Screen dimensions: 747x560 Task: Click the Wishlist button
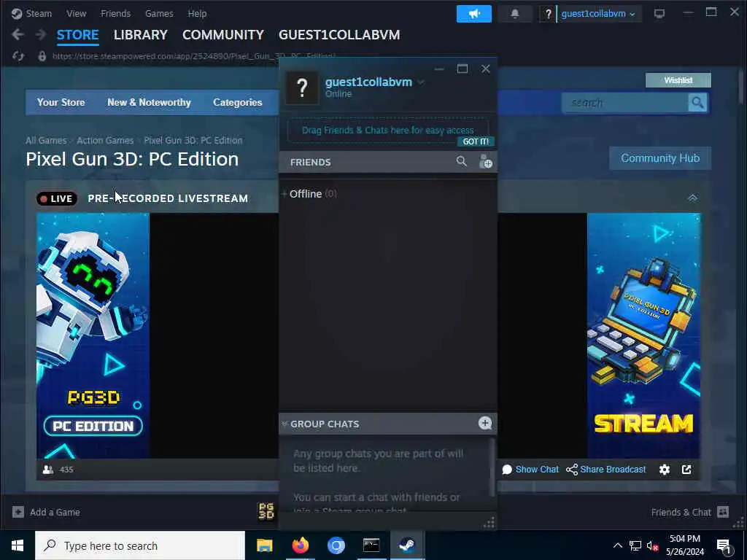(678, 80)
